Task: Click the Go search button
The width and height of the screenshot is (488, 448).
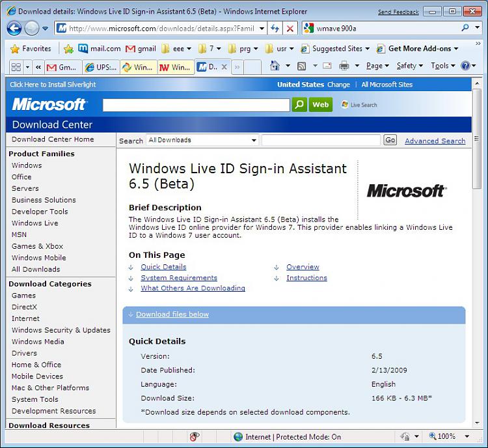Action: [390, 140]
